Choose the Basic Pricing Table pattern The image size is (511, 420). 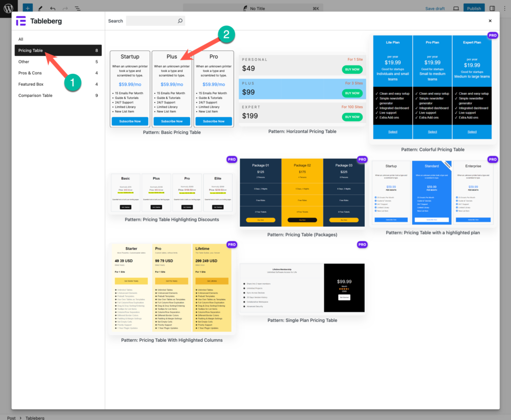click(x=172, y=89)
